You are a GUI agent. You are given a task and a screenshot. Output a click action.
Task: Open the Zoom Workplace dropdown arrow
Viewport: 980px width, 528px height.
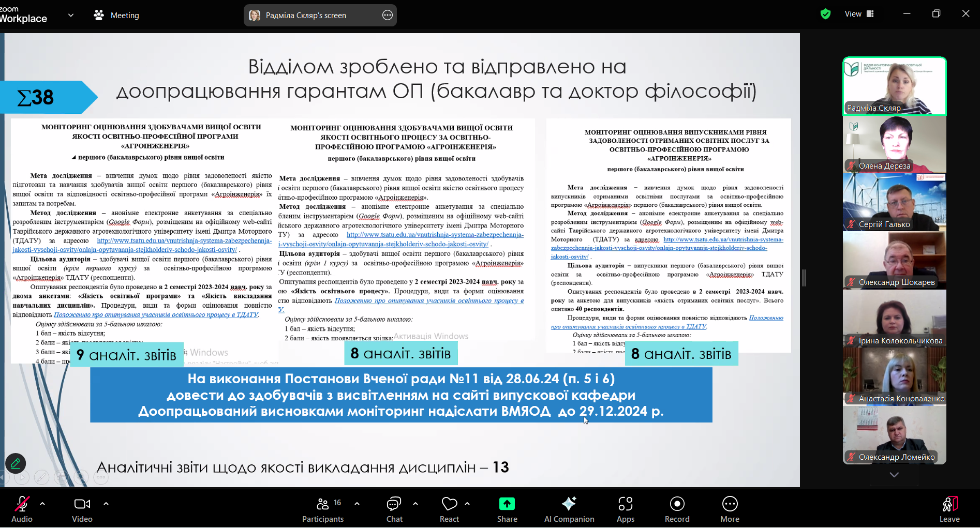point(71,16)
